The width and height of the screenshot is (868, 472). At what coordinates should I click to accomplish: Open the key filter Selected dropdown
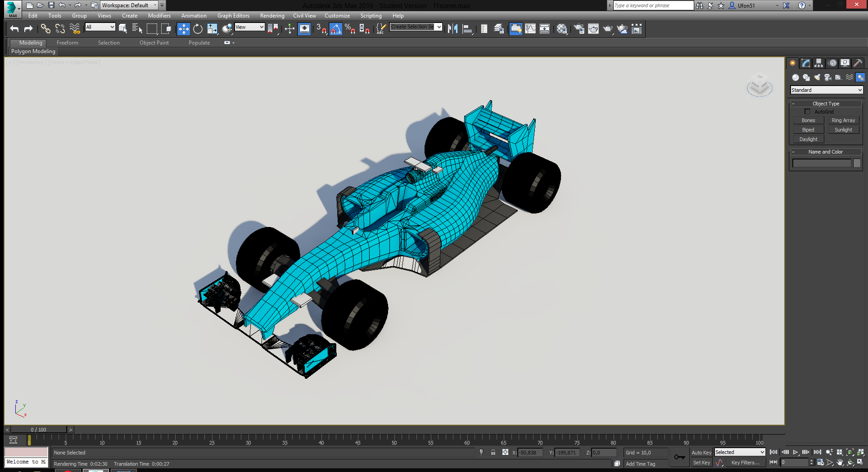(740, 452)
